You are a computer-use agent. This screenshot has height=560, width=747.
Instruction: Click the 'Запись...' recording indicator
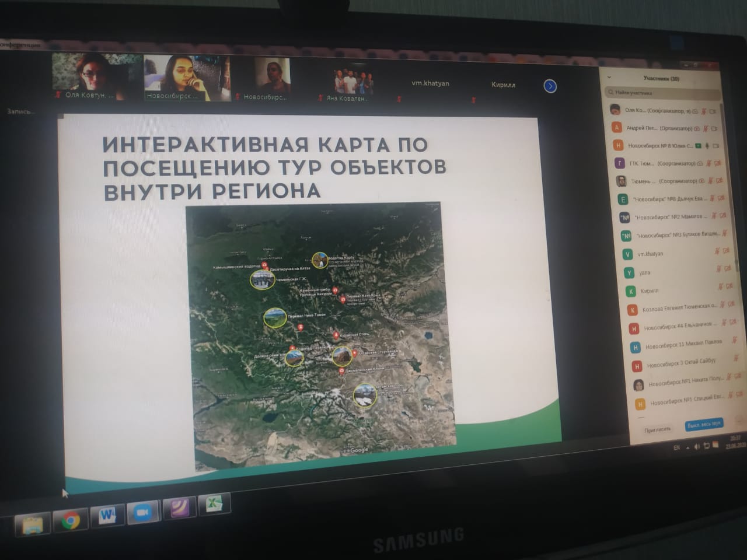(20, 111)
